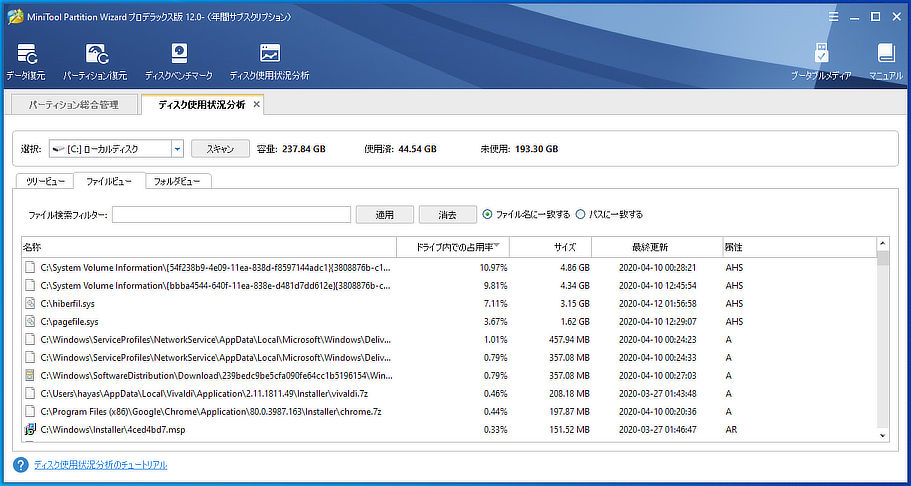This screenshot has width=911, height=486.
Task: Close the ディスク使用状況分析 tab
Action: pyautogui.click(x=256, y=105)
